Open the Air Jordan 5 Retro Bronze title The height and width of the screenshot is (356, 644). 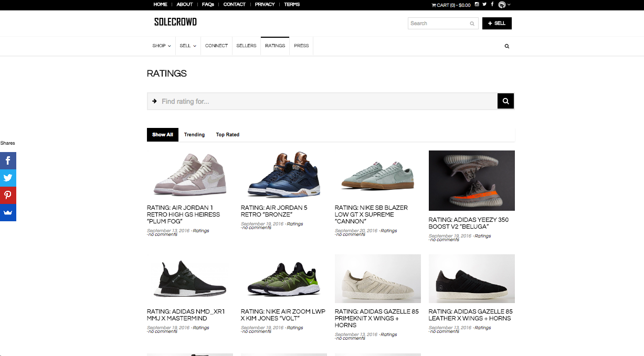274,211
